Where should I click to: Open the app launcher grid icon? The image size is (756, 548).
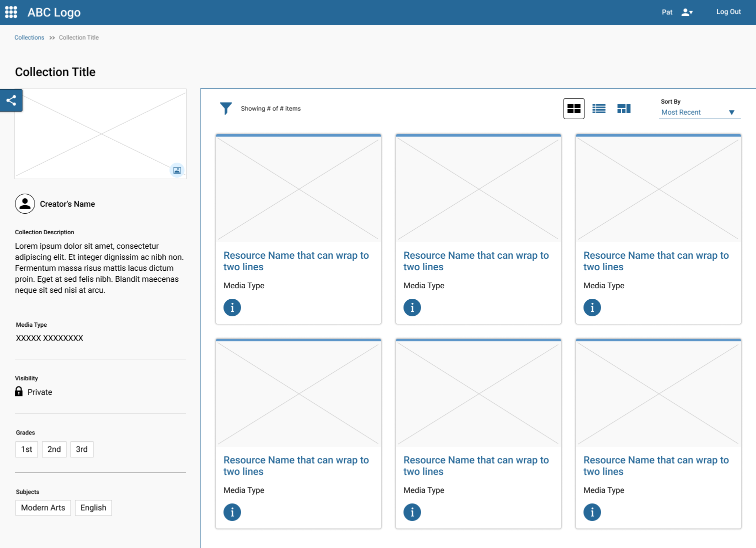pos(11,12)
